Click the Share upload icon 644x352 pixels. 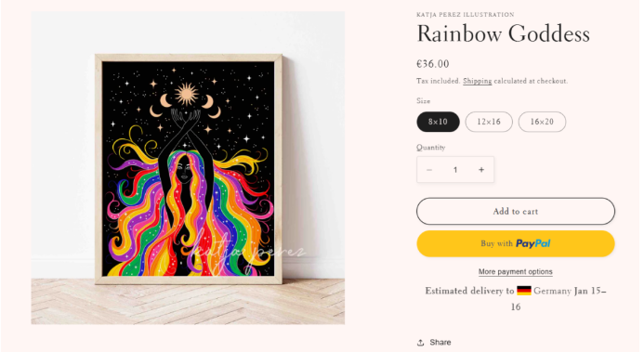421,342
